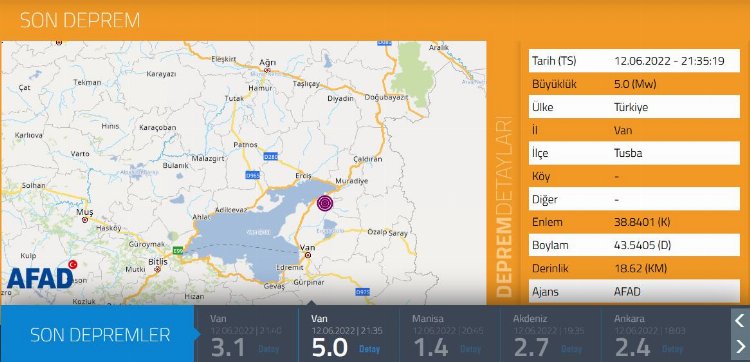Image resolution: width=750 pixels, height=362 pixels.
Task: Click the Ülke value Türkiye
Action: (x=631, y=107)
